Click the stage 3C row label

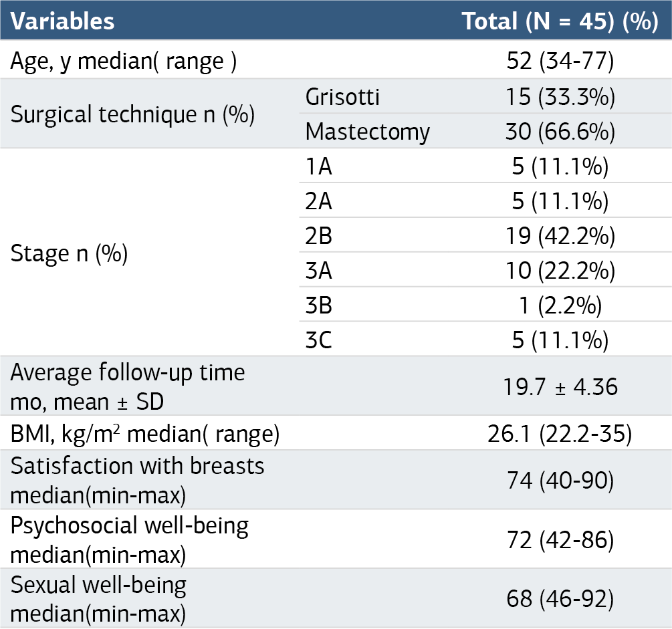[x=318, y=340]
